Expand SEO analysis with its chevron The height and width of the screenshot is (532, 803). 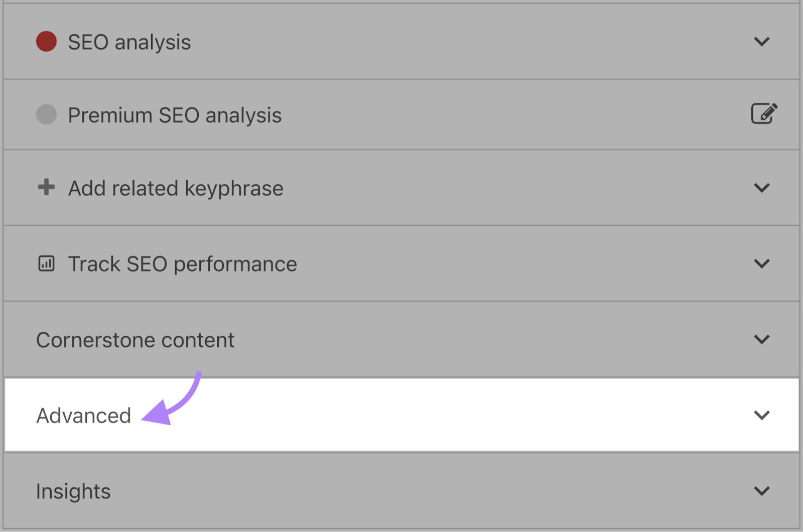(x=761, y=42)
